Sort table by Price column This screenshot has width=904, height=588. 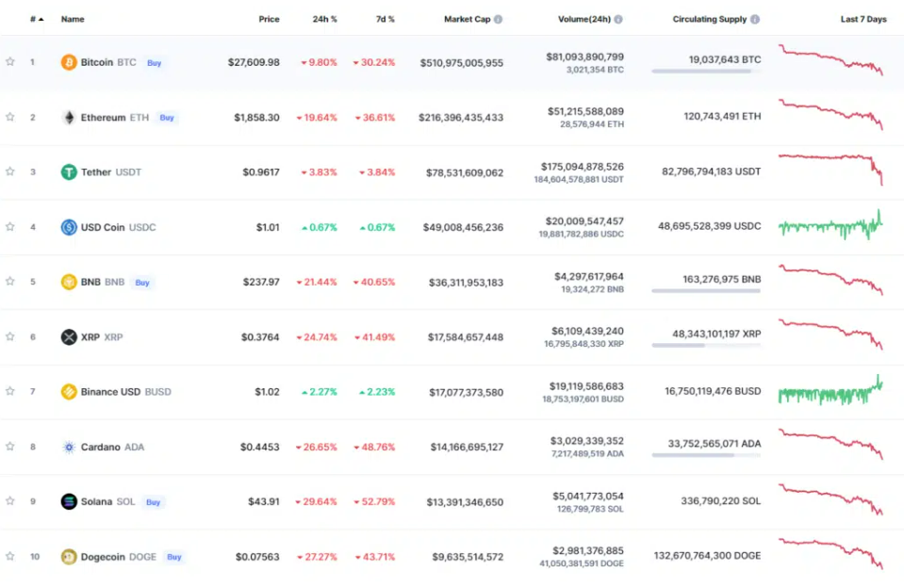coord(269,19)
